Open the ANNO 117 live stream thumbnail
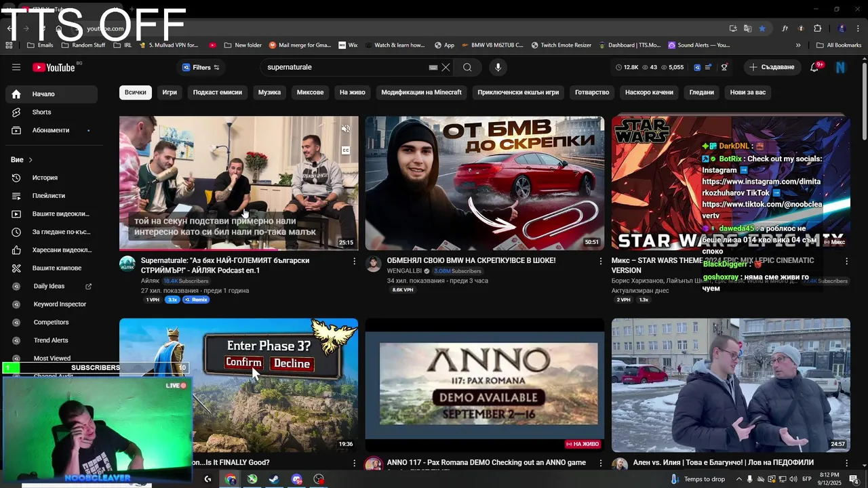 pyautogui.click(x=485, y=385)
